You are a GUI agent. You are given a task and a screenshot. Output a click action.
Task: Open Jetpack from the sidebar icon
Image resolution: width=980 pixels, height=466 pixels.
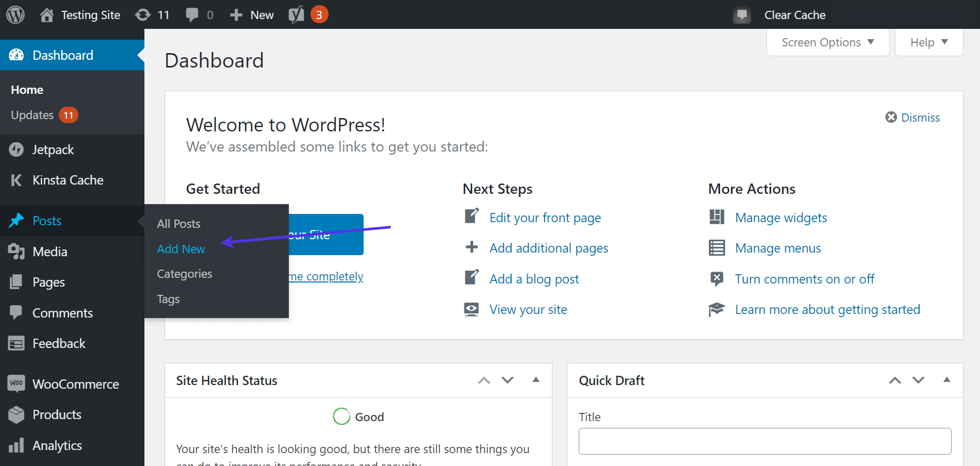point(17,149)
